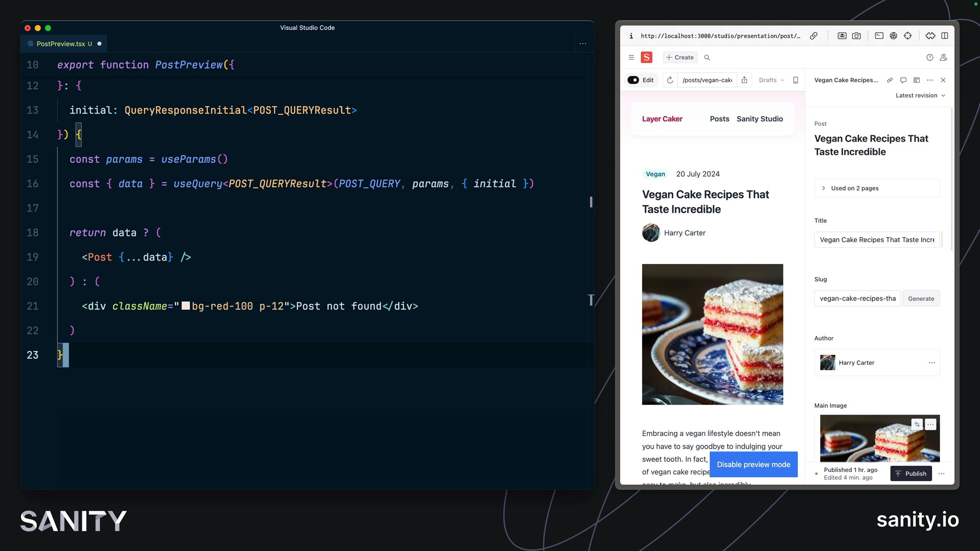
Task: Toggle the split view panel icon in the browser
Action: pos(945,36)
